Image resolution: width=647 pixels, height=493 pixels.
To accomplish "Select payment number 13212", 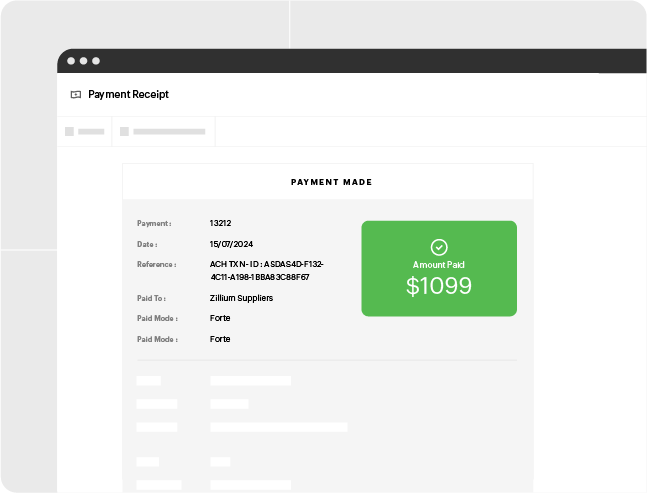I will point(220,223).
